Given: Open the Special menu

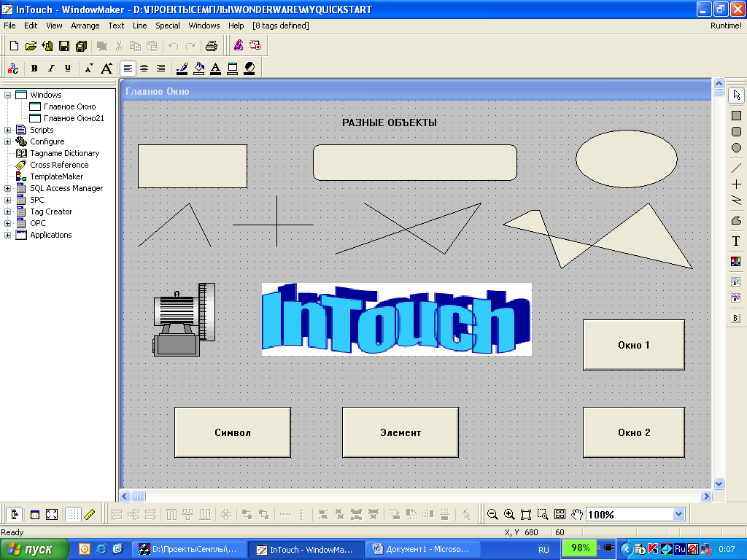Looking at the screenshot, I should point(168,26).
